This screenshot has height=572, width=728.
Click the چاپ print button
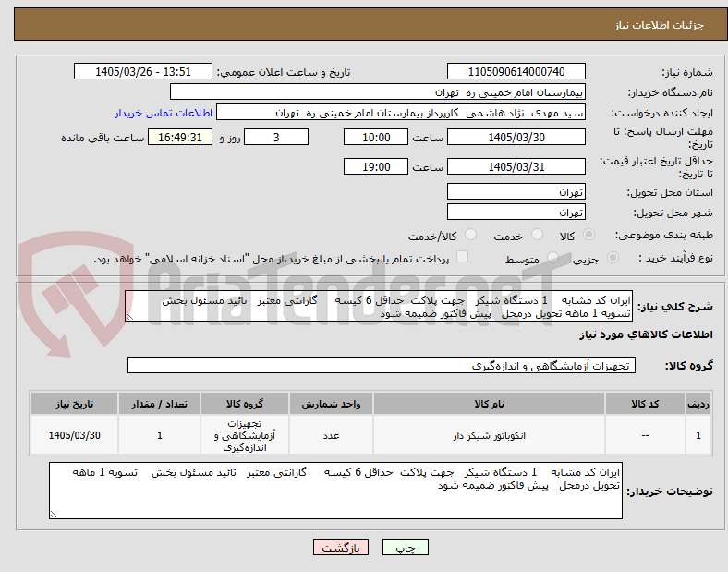click(x=406, y=548)
